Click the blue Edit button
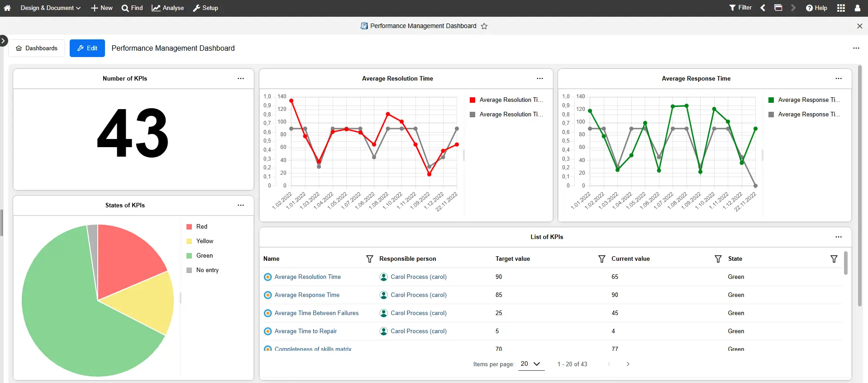Viewport: 868px width, 383px height. [x=87, y=48]
